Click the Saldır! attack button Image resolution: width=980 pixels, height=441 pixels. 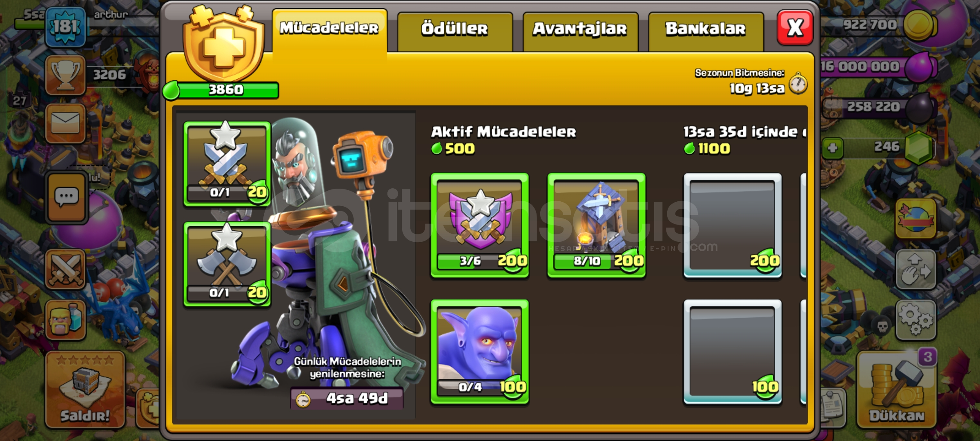[x=85, y=390]
